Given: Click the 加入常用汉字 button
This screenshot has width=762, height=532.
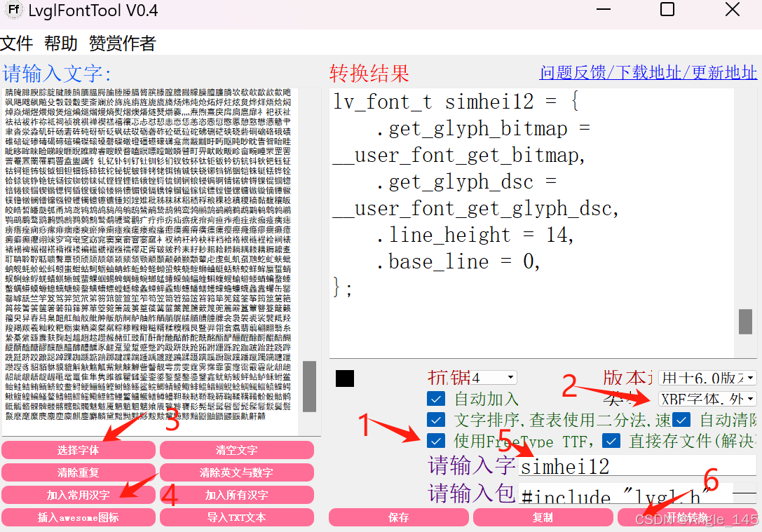Looking at the screenshot, I should pos(79,495).
